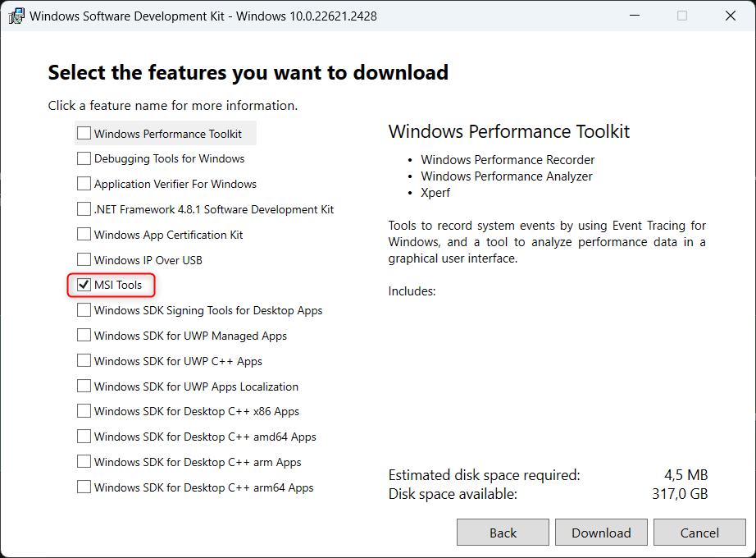This screenshot has height=558, width=756.
Task: Click the MSI Tools feature name
Action: pyautogui.click(x=118, y=286)
